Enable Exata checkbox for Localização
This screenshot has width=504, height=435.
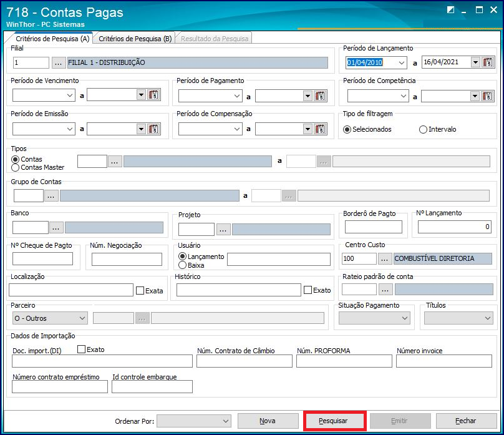click(x=140, y=291)
